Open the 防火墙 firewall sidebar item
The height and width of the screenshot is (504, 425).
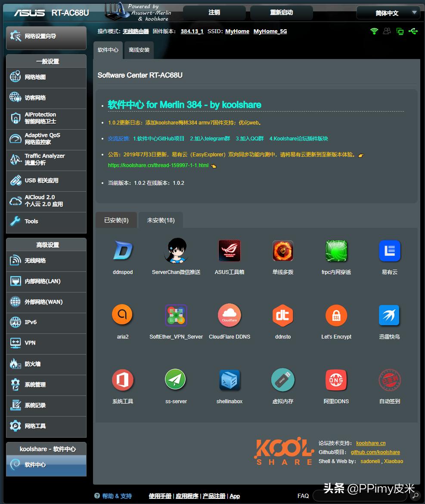pos(47,364)
